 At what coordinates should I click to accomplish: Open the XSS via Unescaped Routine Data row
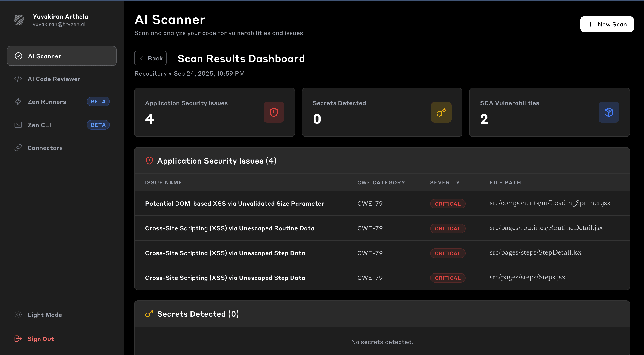coord(230,228)
